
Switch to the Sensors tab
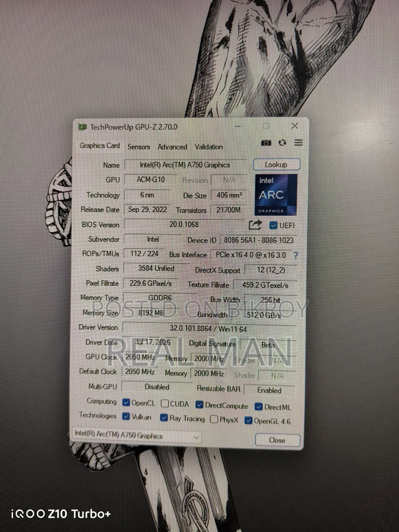tap(139, 147)
